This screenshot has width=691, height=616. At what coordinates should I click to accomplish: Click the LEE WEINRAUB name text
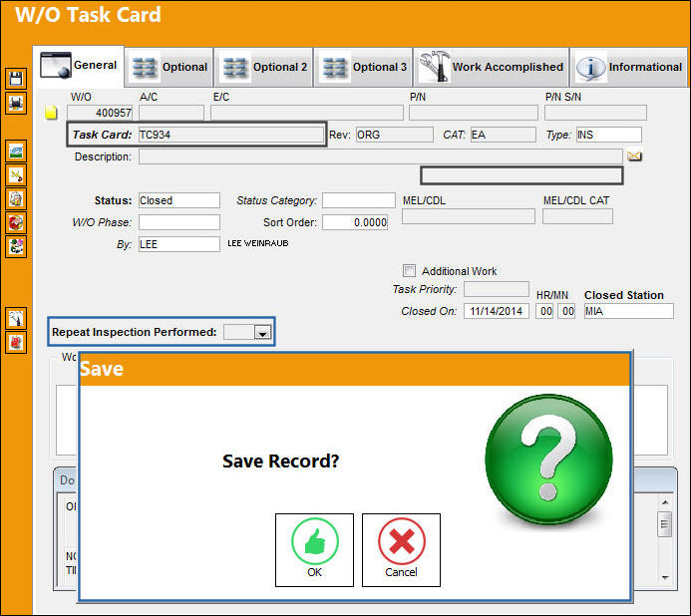point(258,243)
